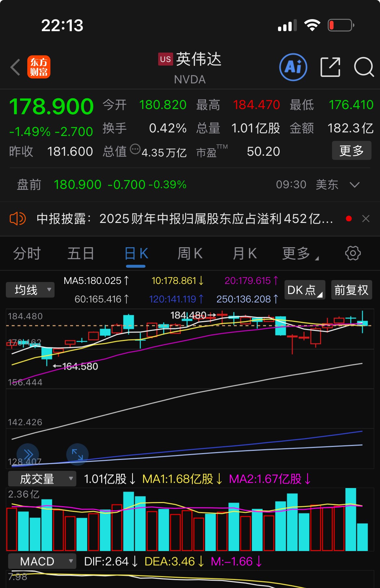The width and height of the screenshot is (380, 588).
Task: Tap the MA1:1.68亿股 volume average
Action: 182,479
